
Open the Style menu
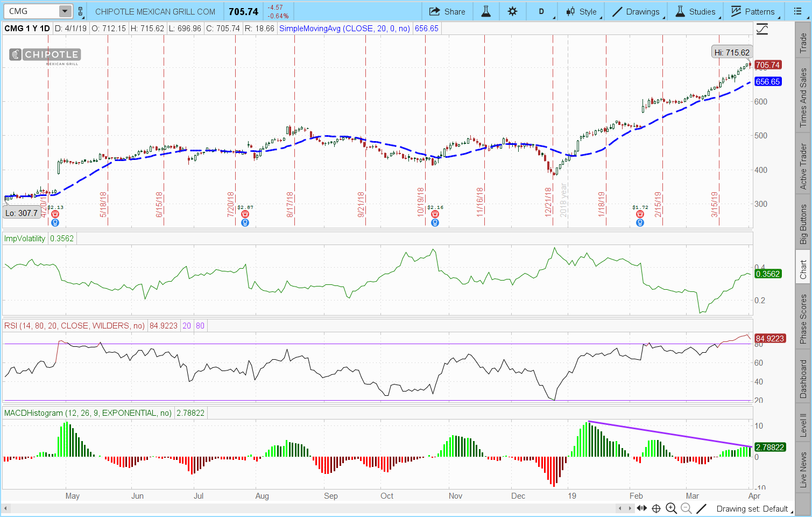[581, 11]
